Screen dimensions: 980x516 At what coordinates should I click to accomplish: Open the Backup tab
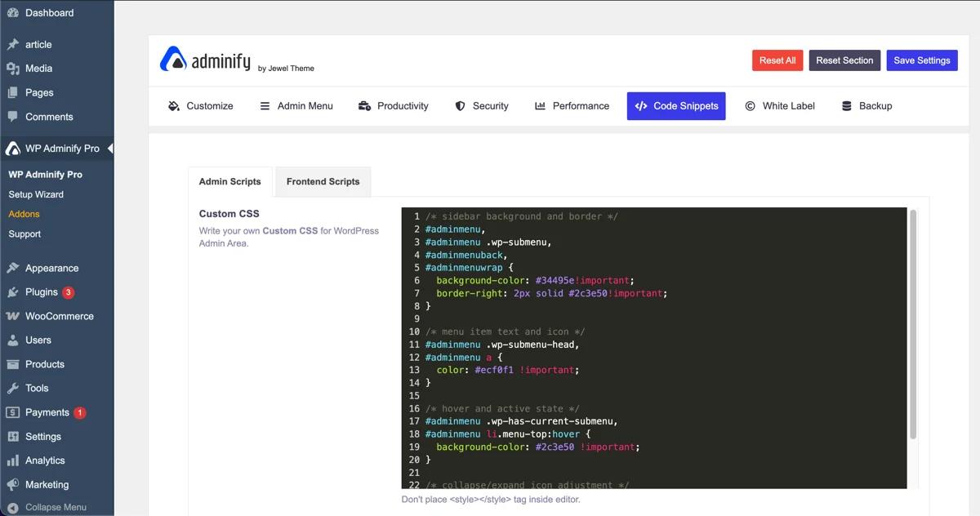coord(866,106)
